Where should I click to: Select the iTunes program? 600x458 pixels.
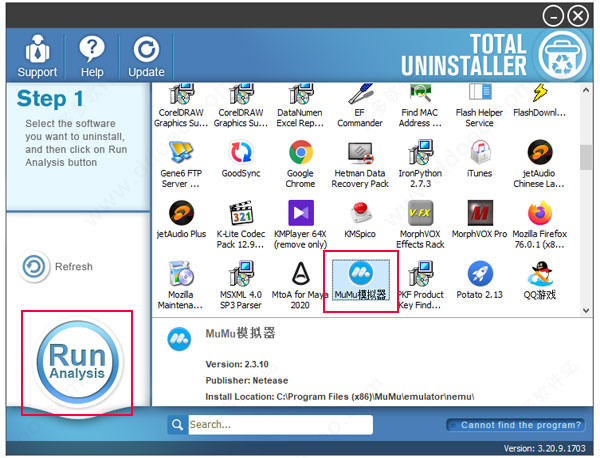(x=479, y=160)
